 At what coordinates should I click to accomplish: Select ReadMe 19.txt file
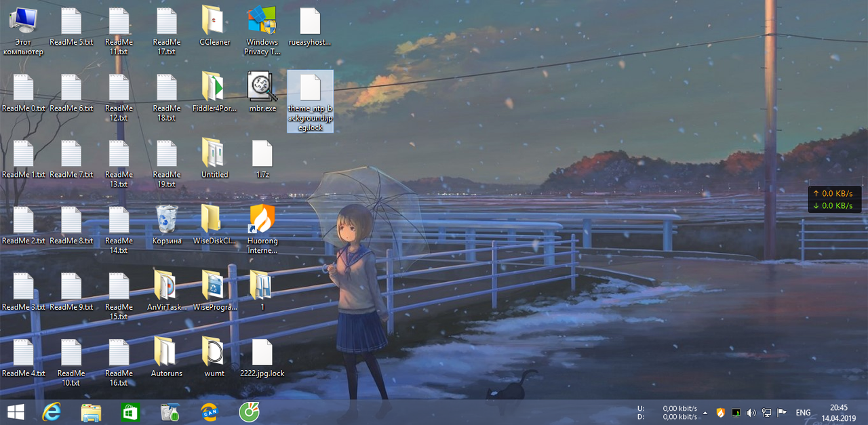pos(167,164)
